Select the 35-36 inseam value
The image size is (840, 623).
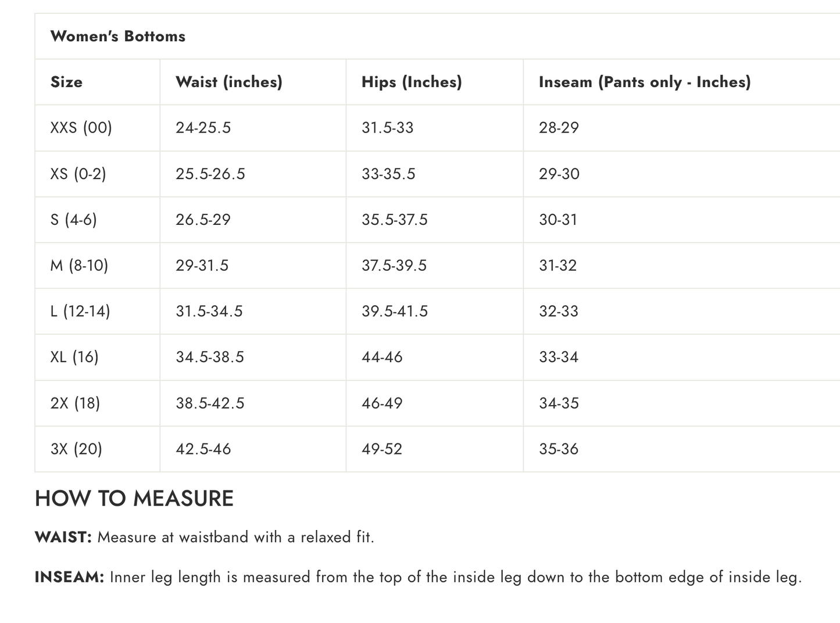point(558,449)
